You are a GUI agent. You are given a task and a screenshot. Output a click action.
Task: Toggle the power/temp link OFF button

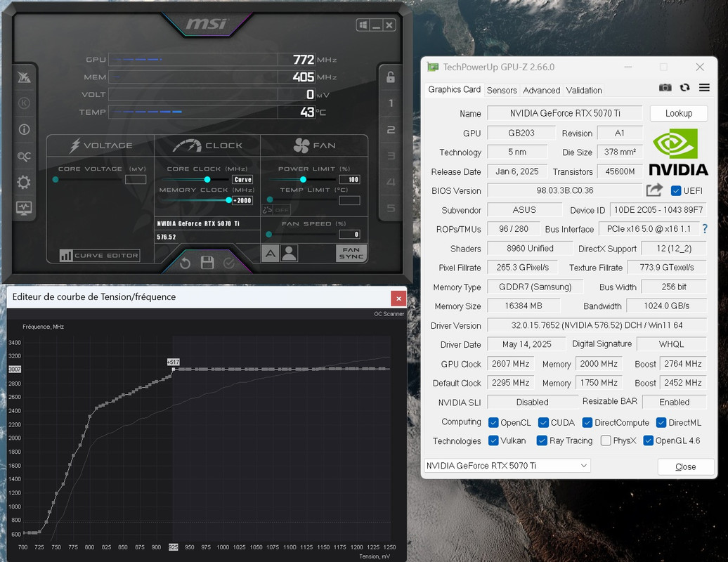tap(276, 210)
